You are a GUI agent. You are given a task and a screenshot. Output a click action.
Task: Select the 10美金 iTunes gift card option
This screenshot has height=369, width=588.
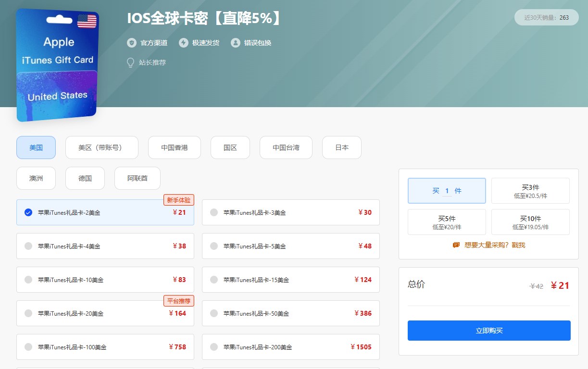click(105, 280)
